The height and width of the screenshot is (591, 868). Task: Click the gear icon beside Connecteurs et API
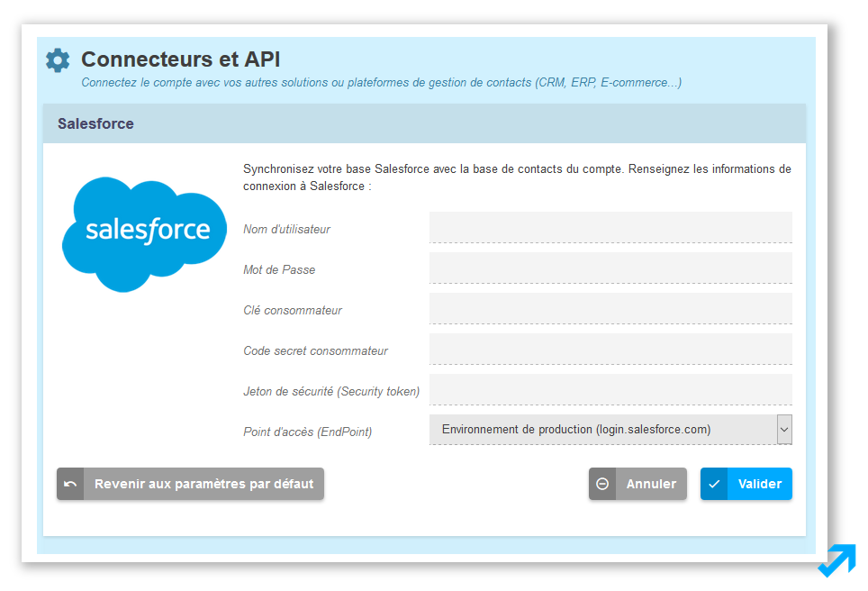tap(58, 60)
